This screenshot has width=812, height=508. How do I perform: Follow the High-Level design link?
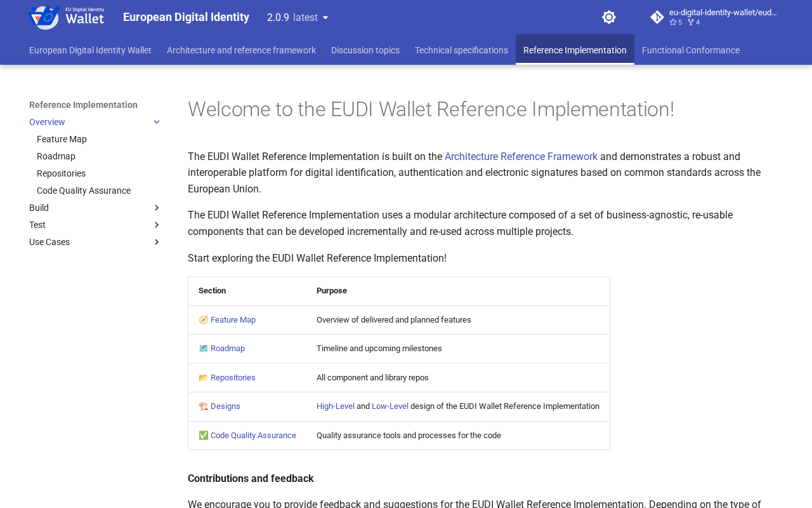click(x=336, y=406)
